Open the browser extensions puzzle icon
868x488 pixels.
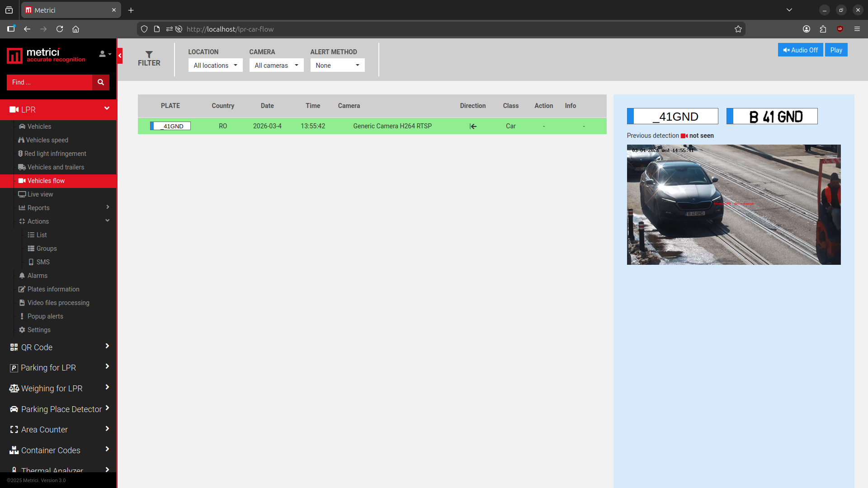pyautogui.click(x=823, y=29)
